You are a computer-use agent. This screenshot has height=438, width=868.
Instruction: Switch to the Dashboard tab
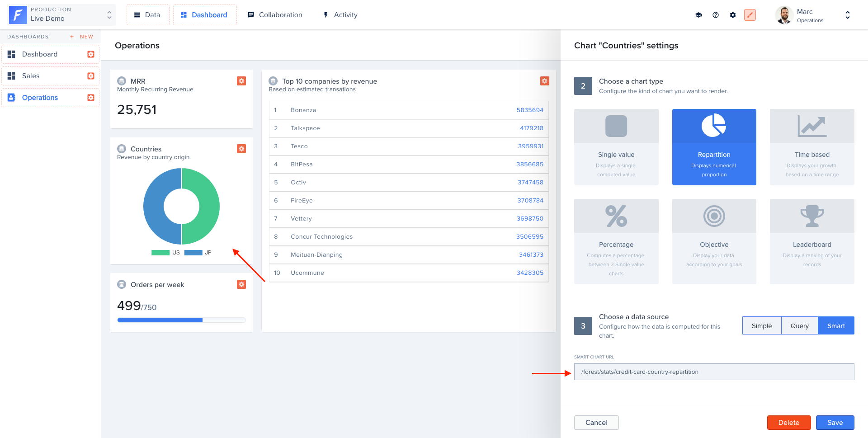click(205, 15)
